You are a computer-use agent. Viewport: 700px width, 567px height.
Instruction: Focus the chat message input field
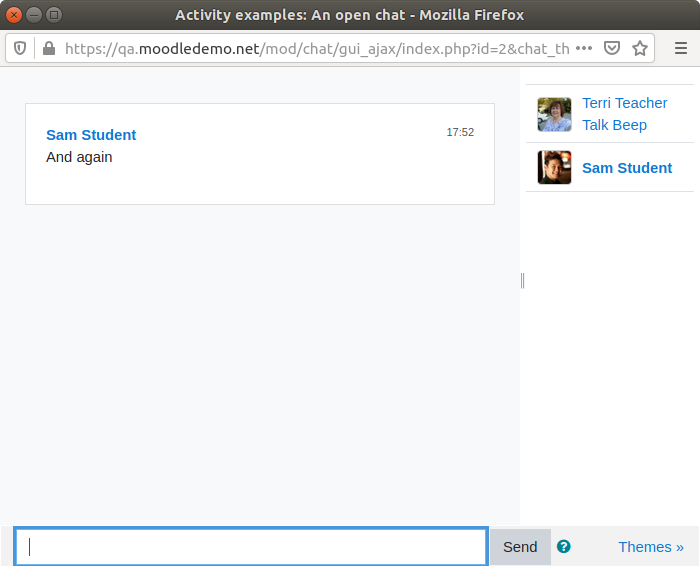251,547
